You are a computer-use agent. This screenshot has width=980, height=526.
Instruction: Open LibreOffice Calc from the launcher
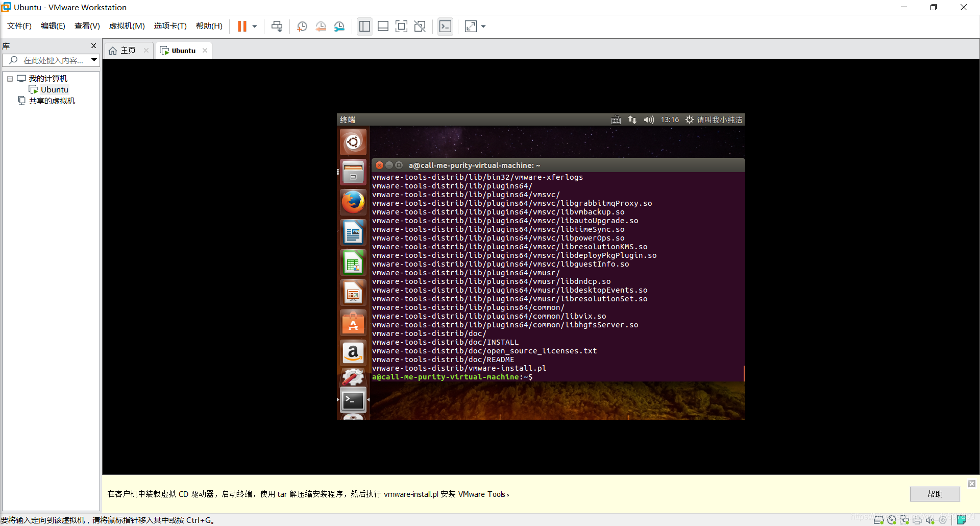click(x=353, y=262)
